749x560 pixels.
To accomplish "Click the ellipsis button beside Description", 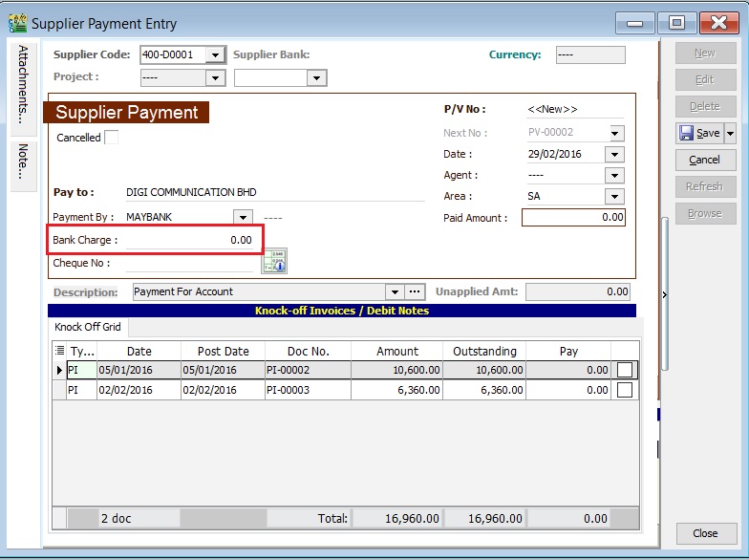I will coord(415,291).
